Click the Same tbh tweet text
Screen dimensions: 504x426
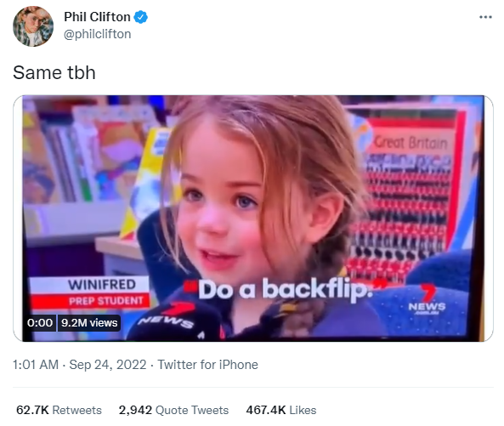[x=54, y=72]
